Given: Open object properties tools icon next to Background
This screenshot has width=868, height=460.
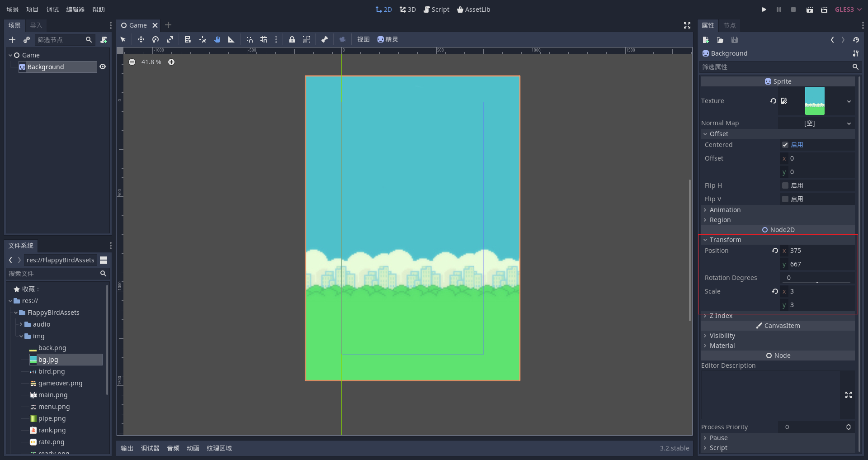Looking at the screenshot, I should [856, 53].
